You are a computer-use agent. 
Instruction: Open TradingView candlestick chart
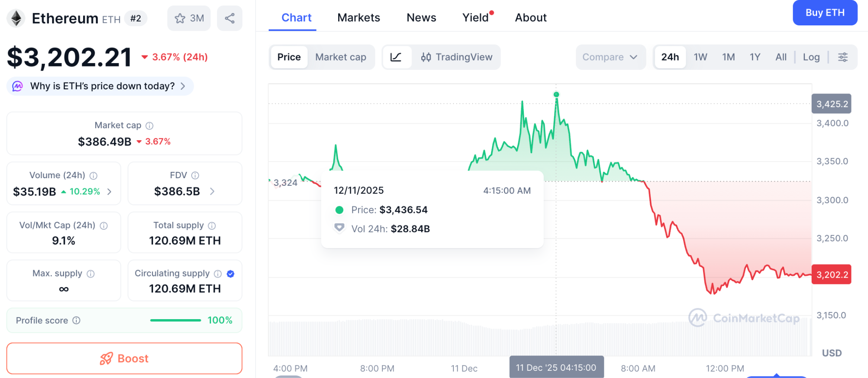pos(456,57)
